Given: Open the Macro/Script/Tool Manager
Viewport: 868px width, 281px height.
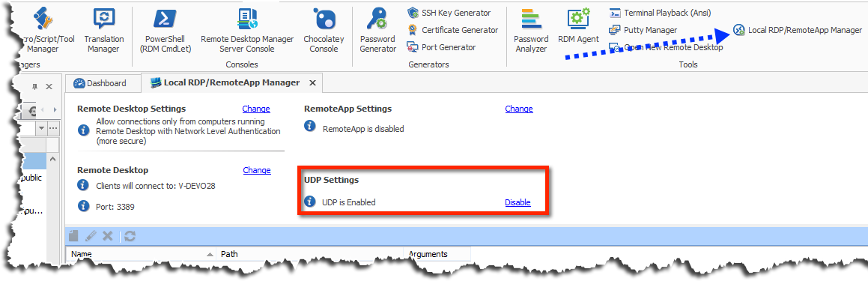Looking at the screenshot, I should [47, 30].
